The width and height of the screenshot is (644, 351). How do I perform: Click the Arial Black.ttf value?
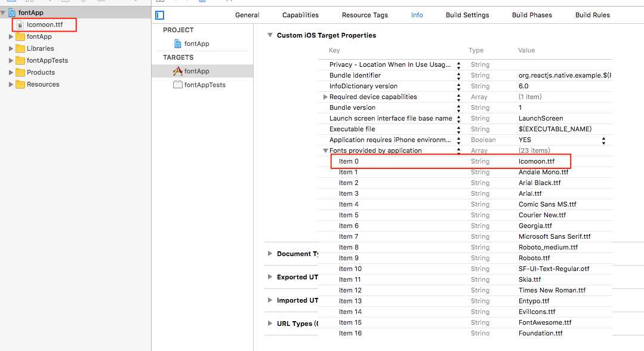coord(540,183)
